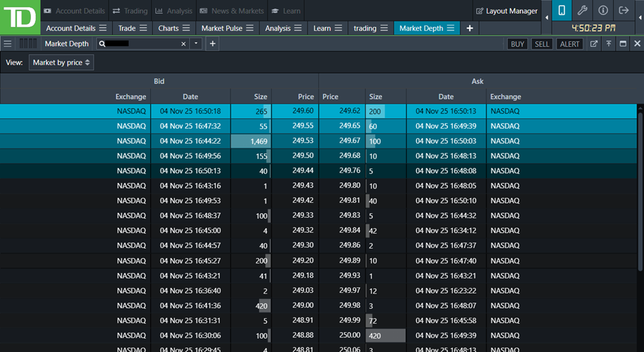Image resolution: width=644 pixels, height=352 pixels.
Task: Clear the symbol search field
Action: click(x=184, y=43)
